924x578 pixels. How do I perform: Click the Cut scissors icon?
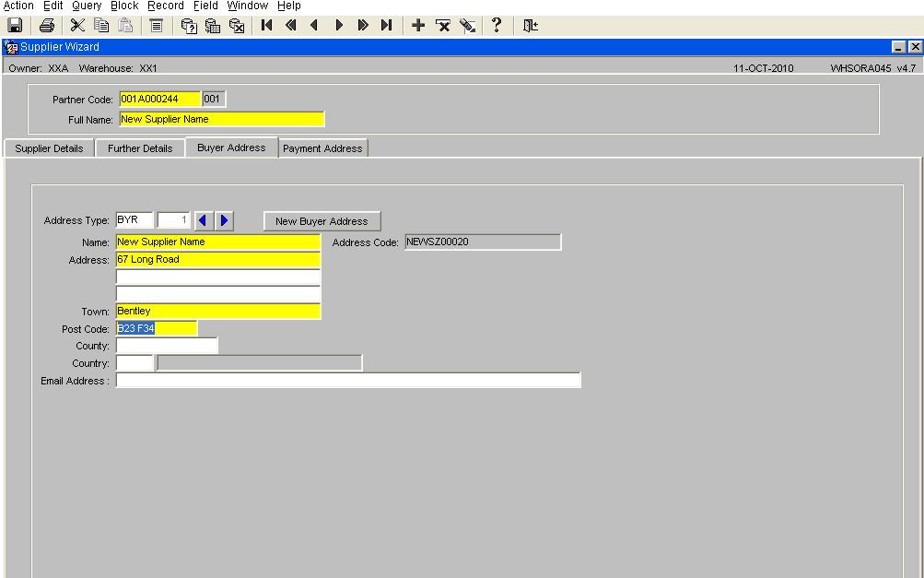tap(77, 26)
